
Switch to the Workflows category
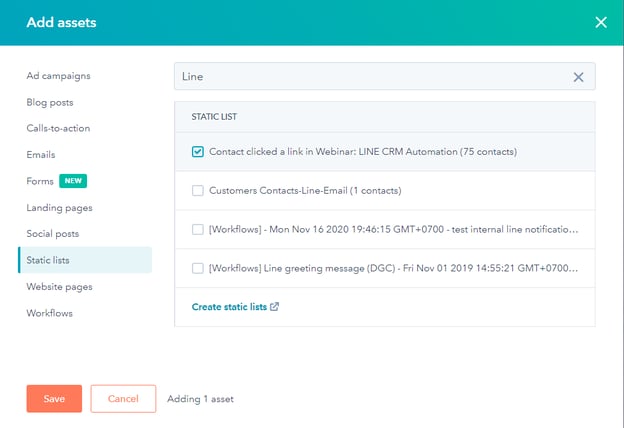[x=49, y=313]
